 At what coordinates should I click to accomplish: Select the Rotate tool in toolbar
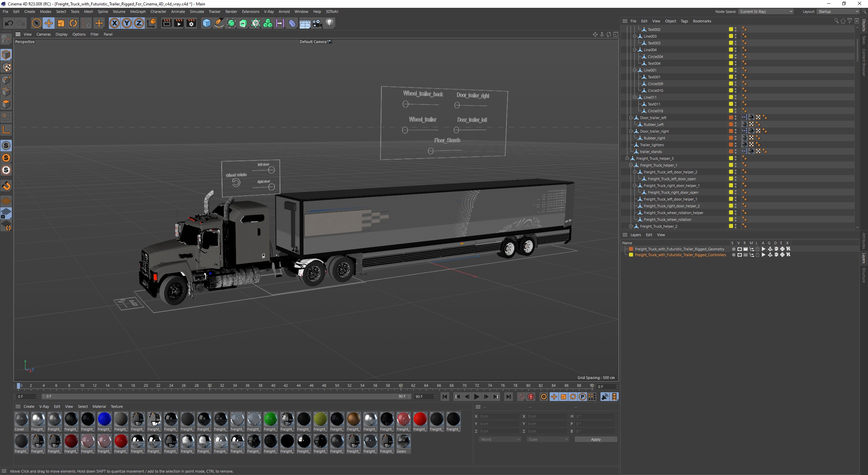tap(74, 22)
